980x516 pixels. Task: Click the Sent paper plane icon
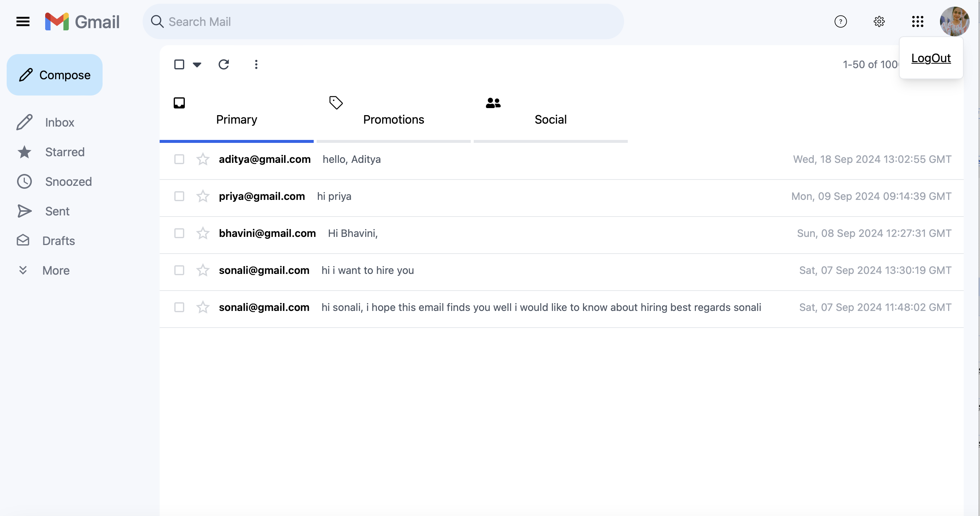tap(24, 211)
